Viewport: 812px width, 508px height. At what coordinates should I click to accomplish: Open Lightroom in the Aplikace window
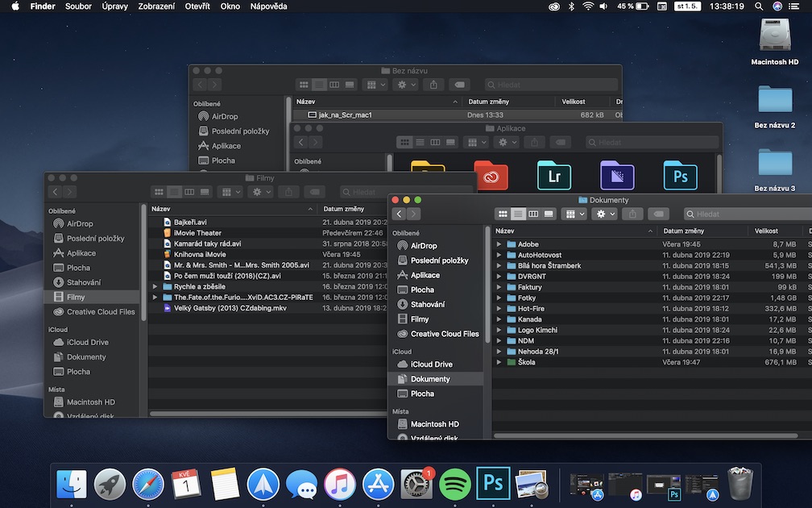[x=554, y=175]
